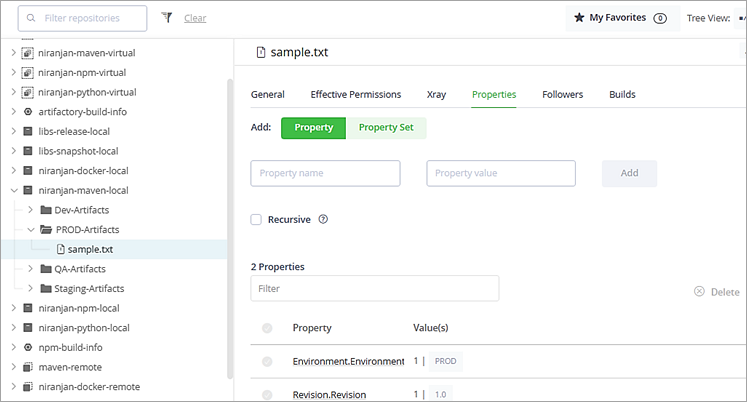Click the Recursive help question mark icon
747x402 pixels.
(x=323, y=220)
